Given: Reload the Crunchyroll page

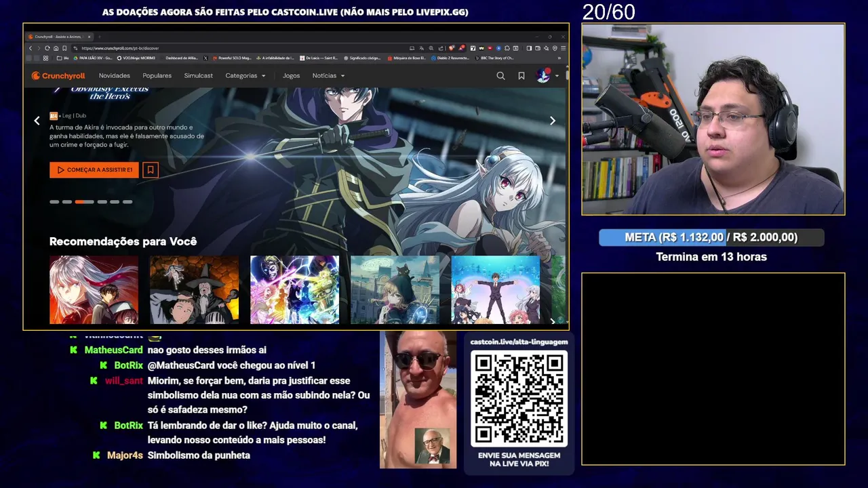Looking at the screenshot, I should click(47, 48).
